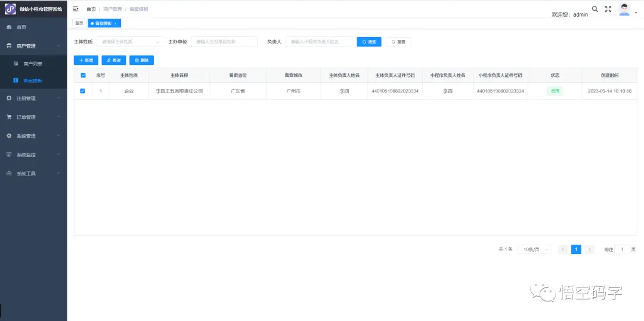Screen dimensions: 644x321
Task: Open the 10条/页 page size dropdown
Action: pos(534,249)
